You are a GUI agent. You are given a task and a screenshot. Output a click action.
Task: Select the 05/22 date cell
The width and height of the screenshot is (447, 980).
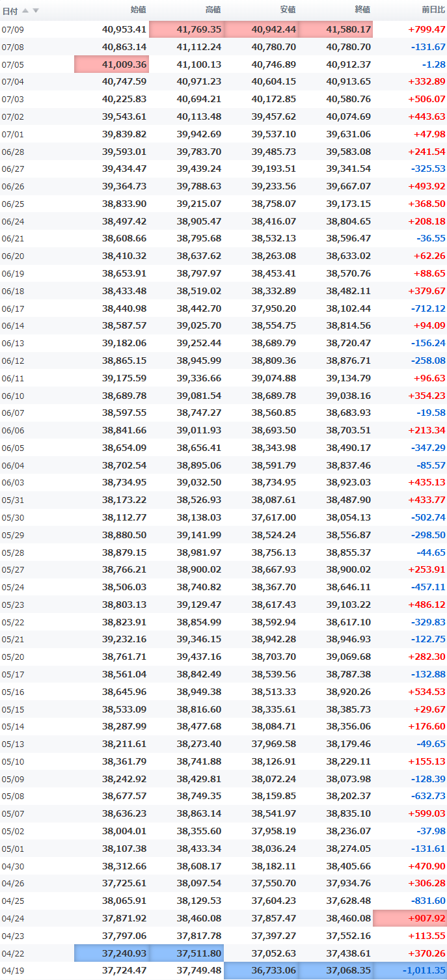click(x=13, y=622)
